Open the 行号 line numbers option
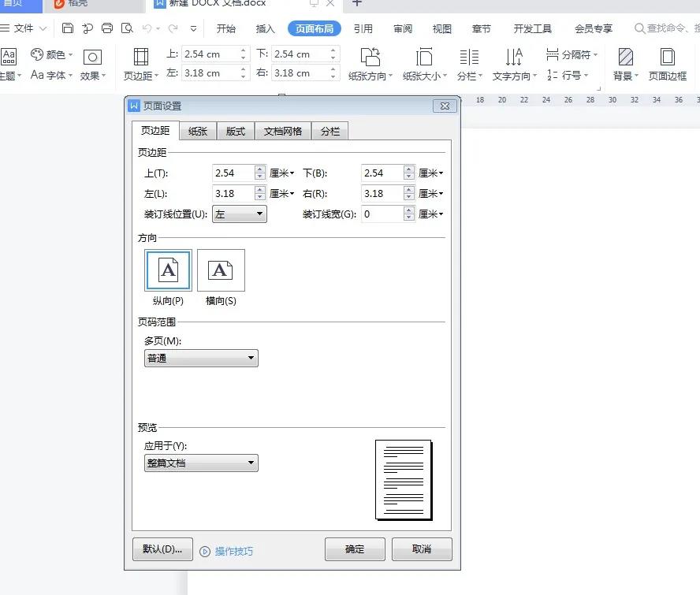 [568, 75]
